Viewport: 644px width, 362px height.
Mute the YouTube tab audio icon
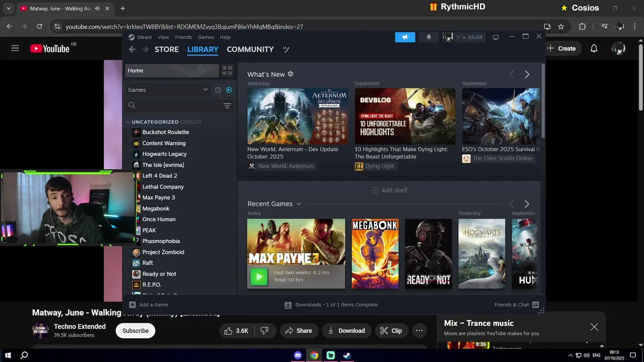pos(97,9)
